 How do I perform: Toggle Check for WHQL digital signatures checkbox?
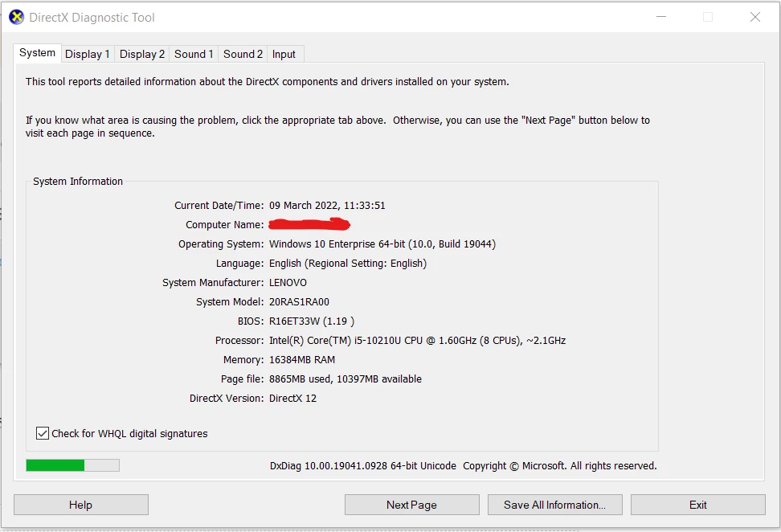(43, 433)
